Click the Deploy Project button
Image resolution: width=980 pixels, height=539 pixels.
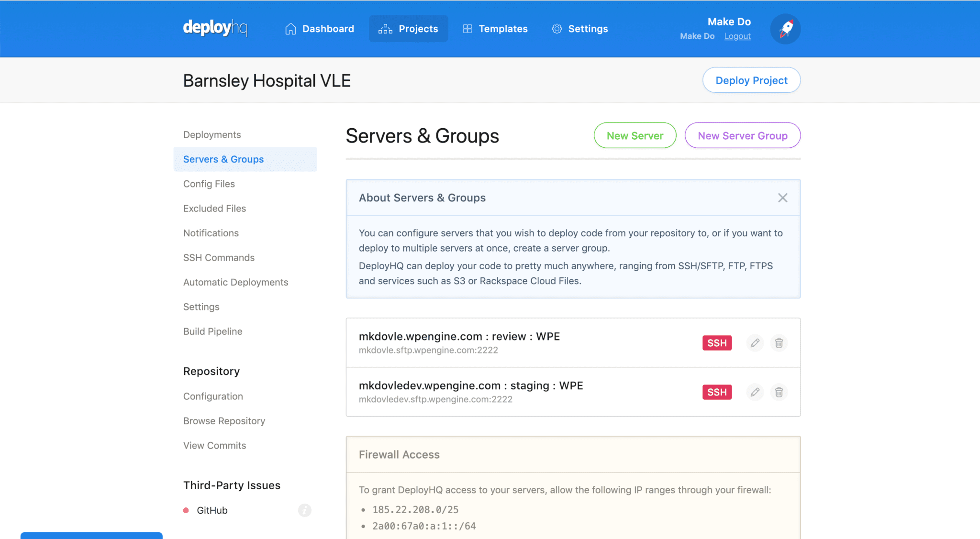click(751, 80)
